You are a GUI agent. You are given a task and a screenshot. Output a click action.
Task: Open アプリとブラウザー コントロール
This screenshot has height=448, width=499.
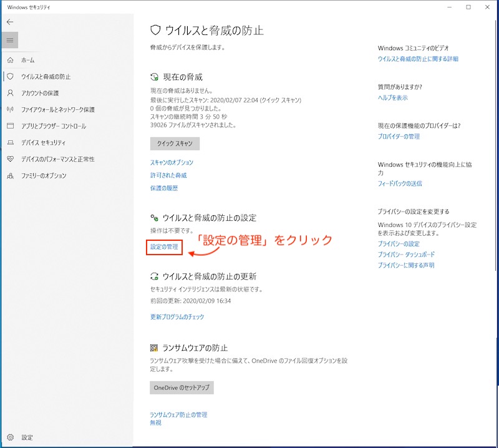[54, 126]
